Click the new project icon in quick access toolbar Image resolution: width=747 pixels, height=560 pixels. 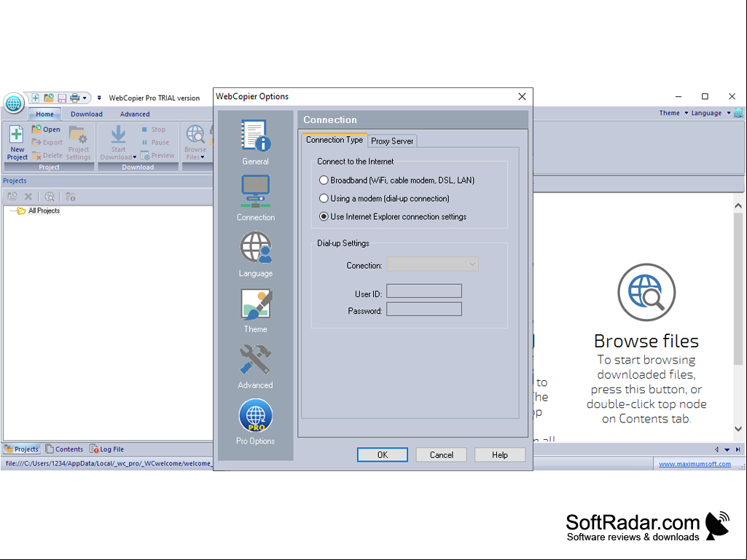(35, 98)
